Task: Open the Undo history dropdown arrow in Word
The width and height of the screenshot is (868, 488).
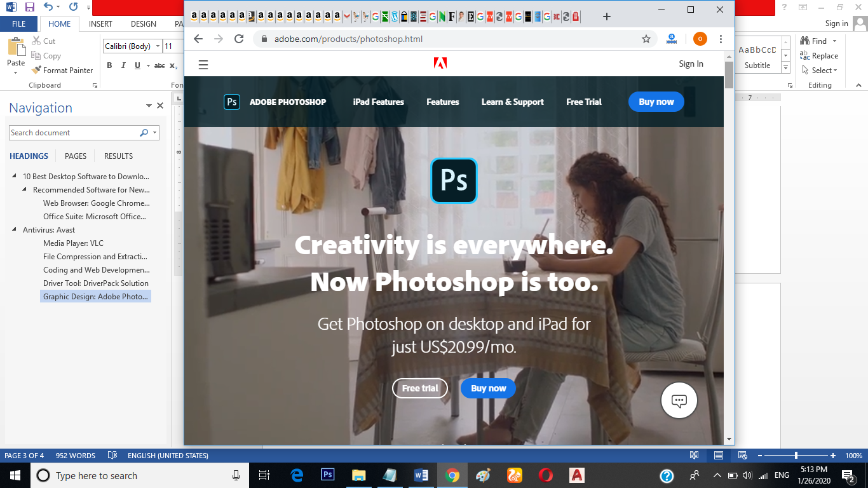Action: pos(58,8)
